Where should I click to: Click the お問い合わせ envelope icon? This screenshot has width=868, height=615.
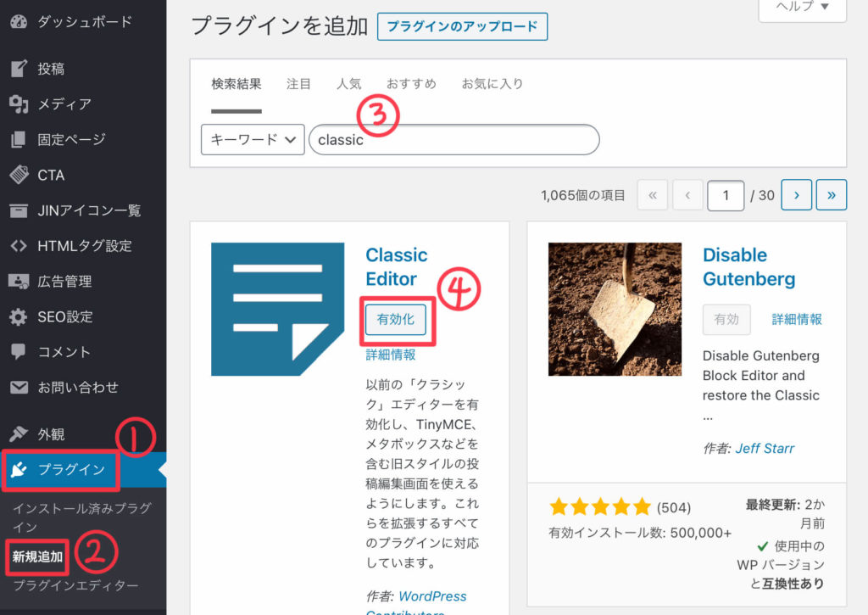click(19, 388)
